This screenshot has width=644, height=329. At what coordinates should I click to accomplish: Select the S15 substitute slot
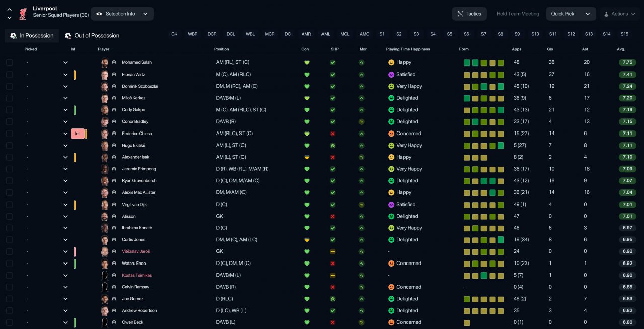[x=624, y=34]
